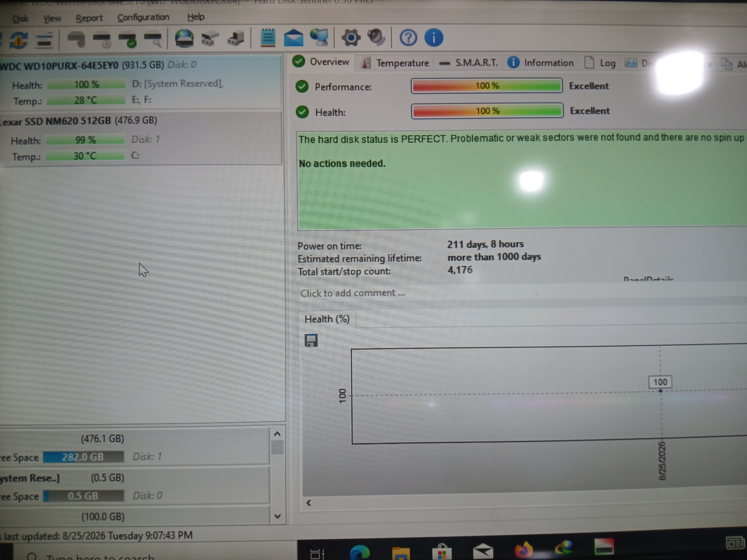
Task: Click the "211 days, 8 hours" power on value
Action: [x=485, y=244]
